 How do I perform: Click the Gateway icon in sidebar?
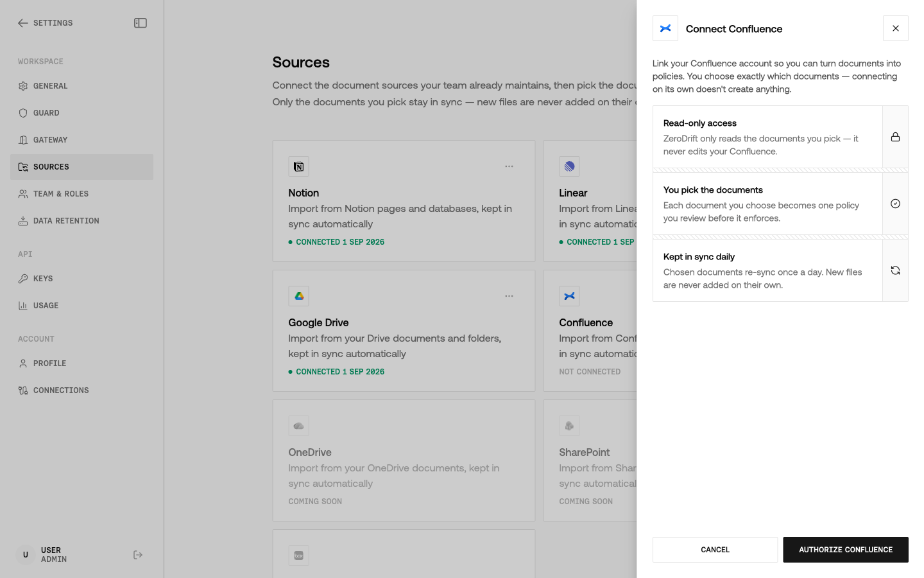pos(23,140)
